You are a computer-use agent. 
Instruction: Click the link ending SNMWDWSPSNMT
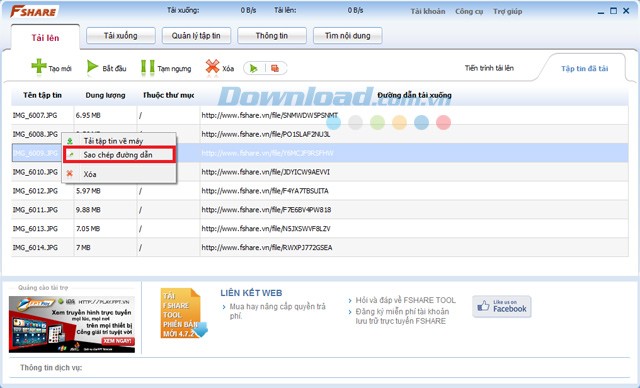pyautogui.click(x=270, y=115)
